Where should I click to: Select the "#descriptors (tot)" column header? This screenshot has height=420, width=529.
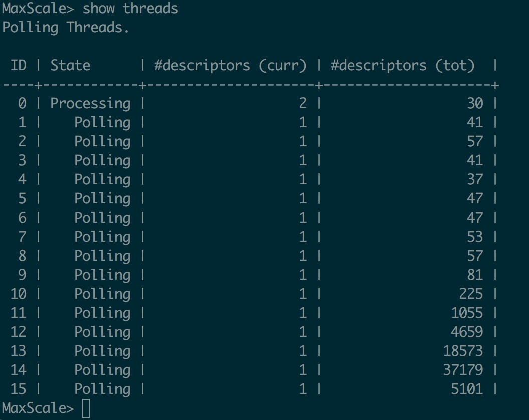(x=403, y=65)
